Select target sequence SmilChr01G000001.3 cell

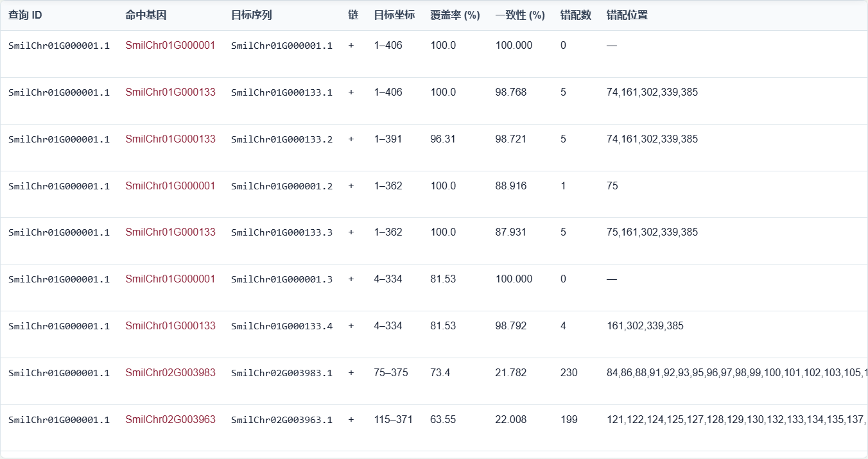click(x=282, y=279)
